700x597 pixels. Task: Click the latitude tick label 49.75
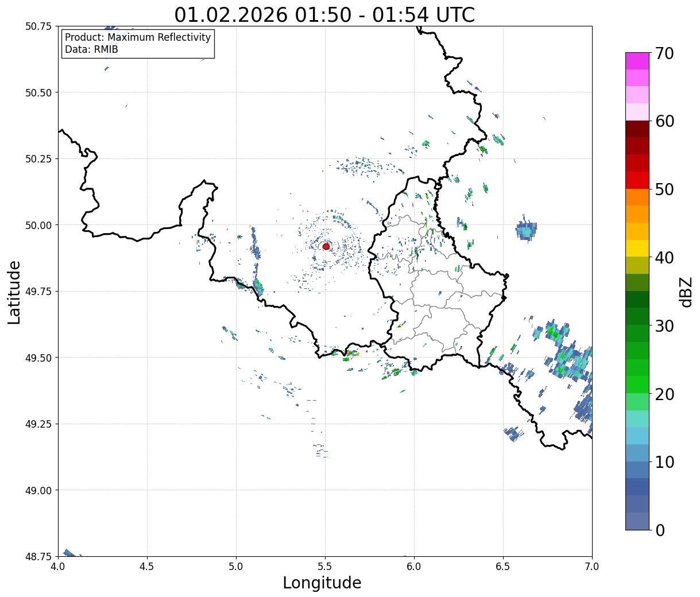pyautogui.click(x=38, y=292)
